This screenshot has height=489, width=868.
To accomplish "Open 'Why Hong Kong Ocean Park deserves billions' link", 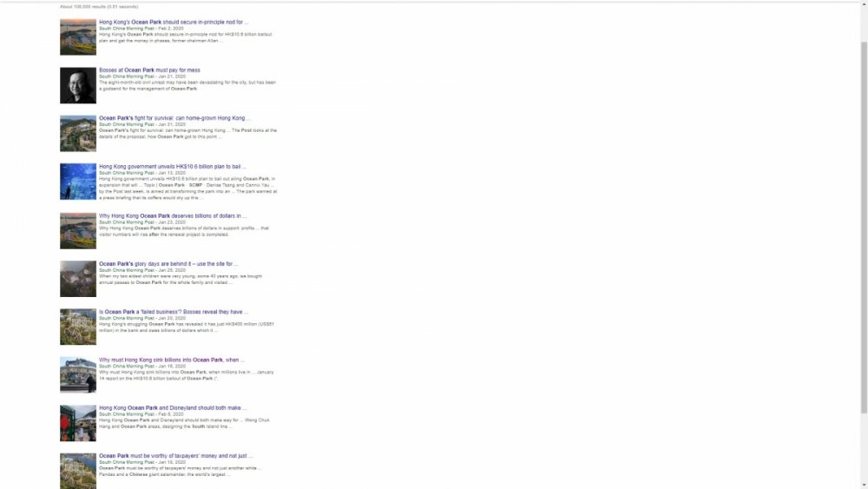I will pos(173,215).
